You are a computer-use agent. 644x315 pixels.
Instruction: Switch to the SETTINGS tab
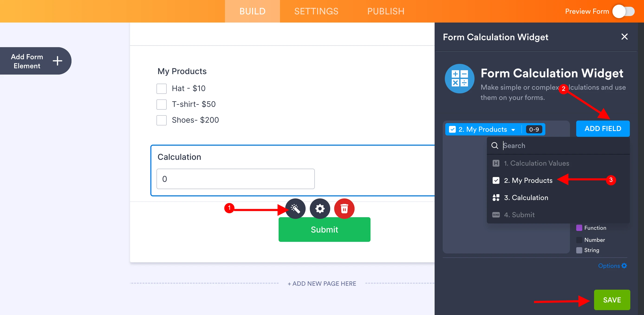316,11
